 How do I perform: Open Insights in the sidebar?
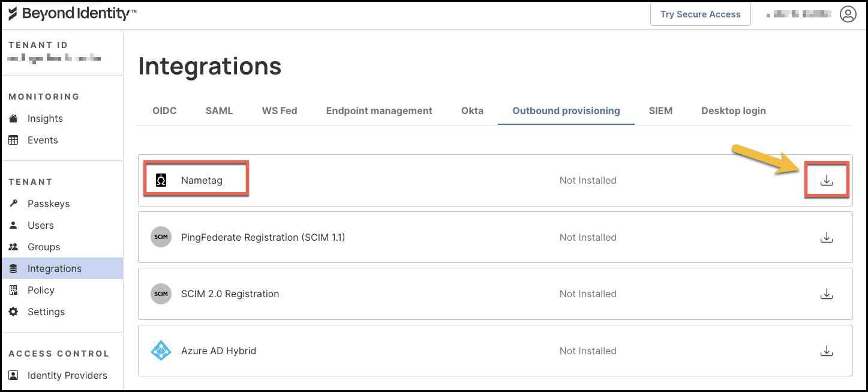[45, 119]
